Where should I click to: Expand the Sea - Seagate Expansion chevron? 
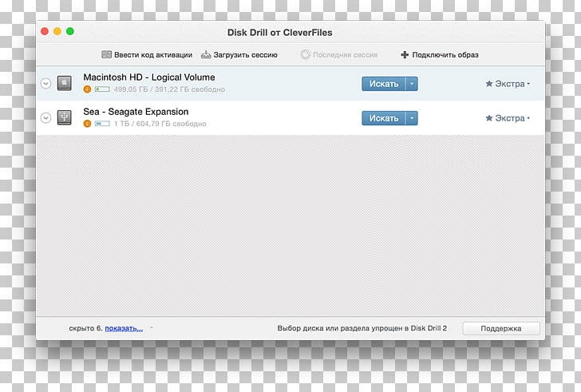tap(45, 118)
